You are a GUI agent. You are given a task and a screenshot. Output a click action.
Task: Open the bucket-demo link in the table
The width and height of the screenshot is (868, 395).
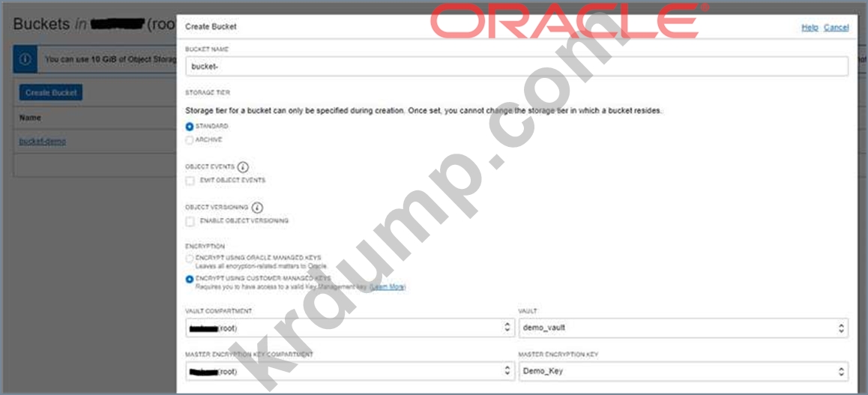(x=43, y=142)
